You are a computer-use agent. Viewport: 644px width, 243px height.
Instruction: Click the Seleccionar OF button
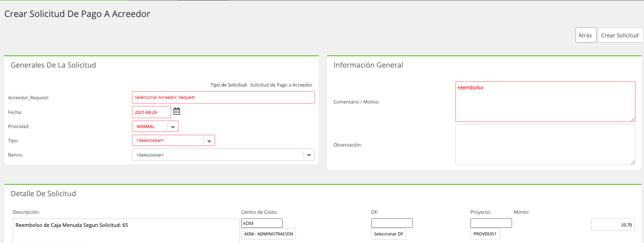(388, 234)
